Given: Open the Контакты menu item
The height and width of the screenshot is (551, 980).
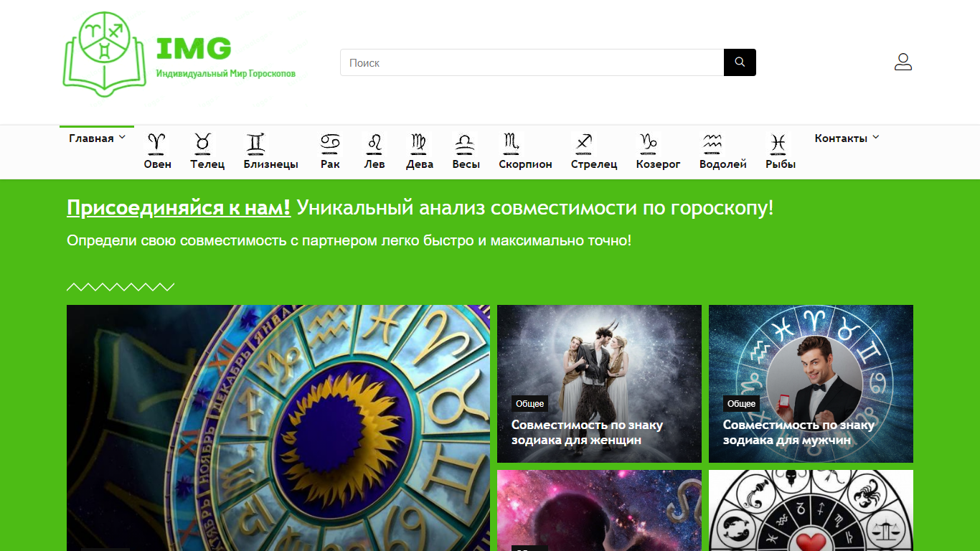Looking at the screenshot, I should pyautogui.click(x=841, y=138).
